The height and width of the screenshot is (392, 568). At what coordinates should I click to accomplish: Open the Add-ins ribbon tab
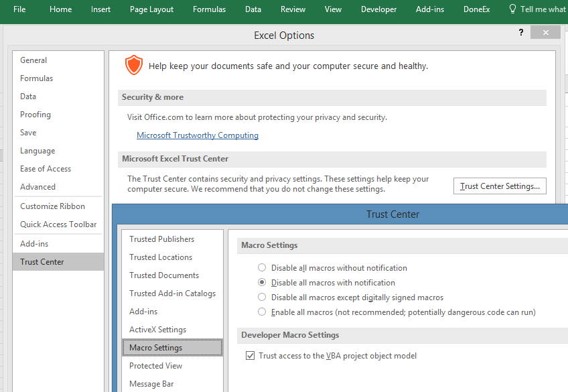(430, 9)
